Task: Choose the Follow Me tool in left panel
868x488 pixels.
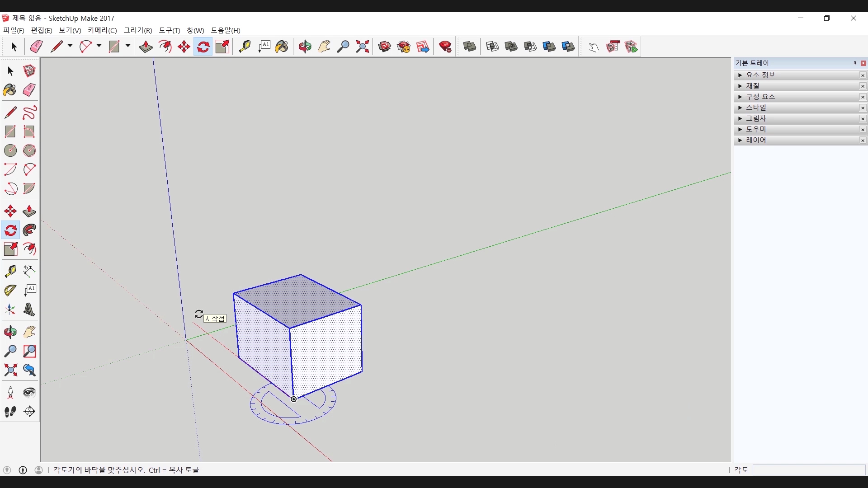Action: point(29,230)
